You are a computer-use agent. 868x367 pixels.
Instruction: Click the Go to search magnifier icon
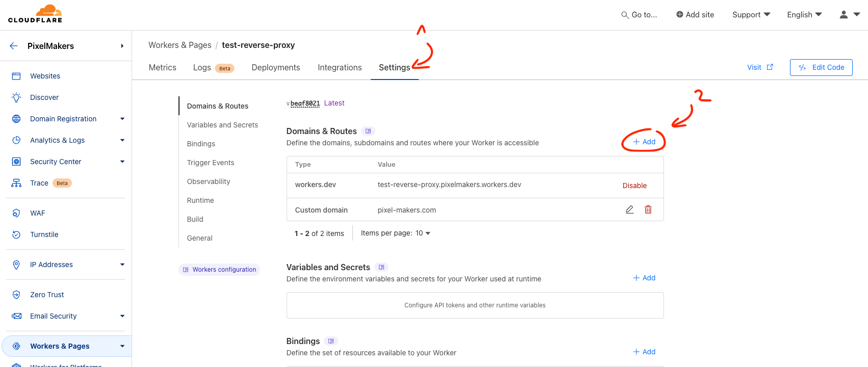625,15
